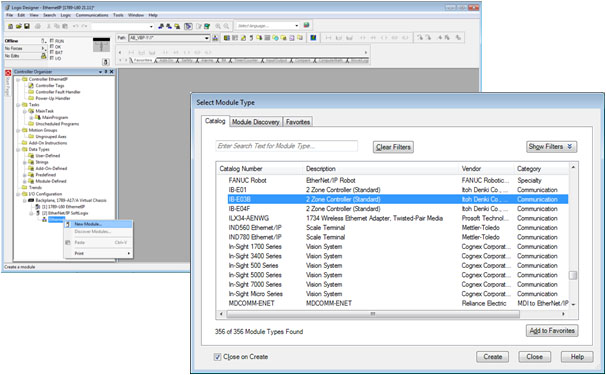Click the Create button
606x375 pixels.
pyautogui.click(x=492, y=356)
